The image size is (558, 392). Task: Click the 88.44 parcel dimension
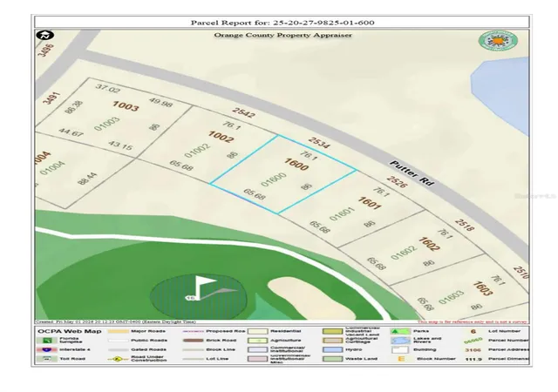point(87,179)
